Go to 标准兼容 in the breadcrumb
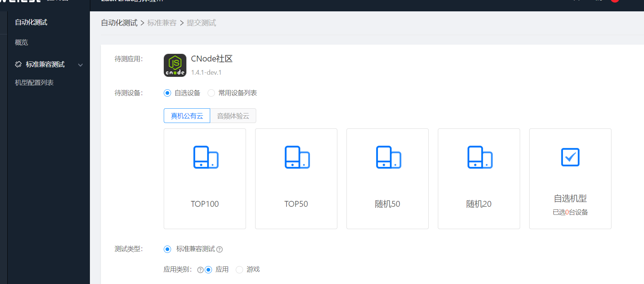 coord(162,23)
